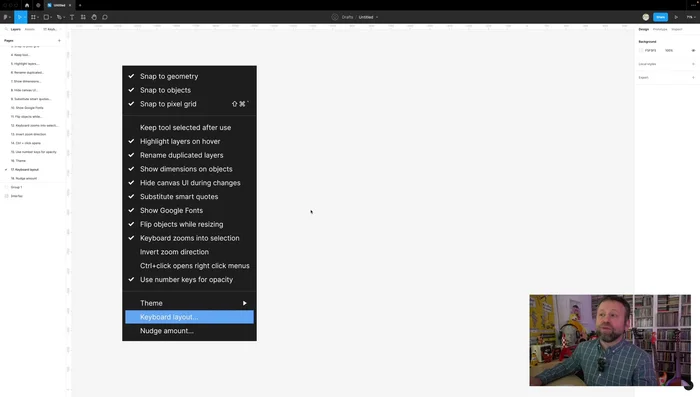Viewport: 700px width, 397px height.
Task: Toggle Flip objects while resizing
Action: point(189,225)
